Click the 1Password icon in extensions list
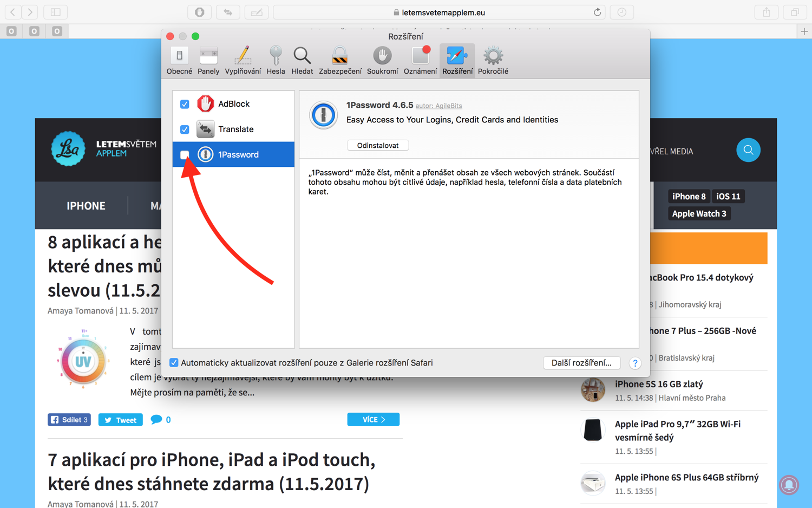This screenshot has width=812, height=508. coord(205,154)
